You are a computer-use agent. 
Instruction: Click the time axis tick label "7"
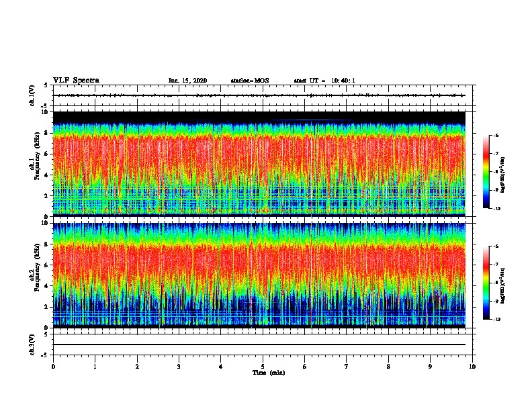[347, 367]
